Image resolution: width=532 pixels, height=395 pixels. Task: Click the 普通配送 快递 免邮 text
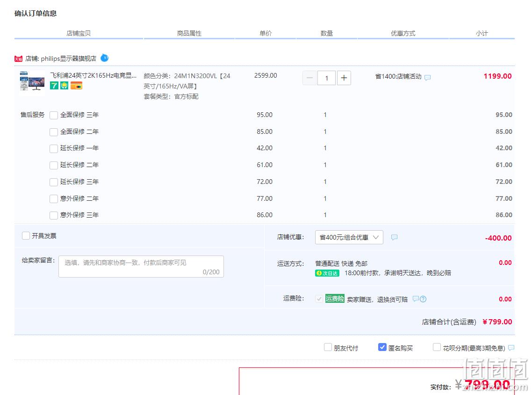[x=341, y=263]
